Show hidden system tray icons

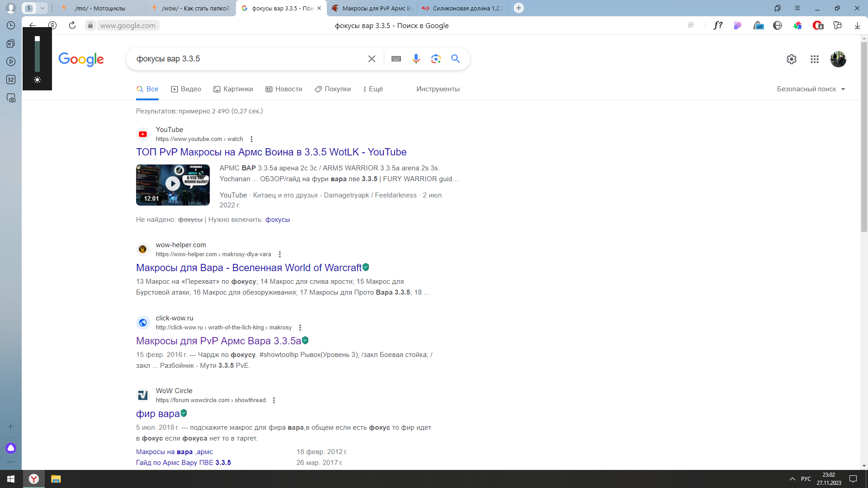tap(792, 479)
